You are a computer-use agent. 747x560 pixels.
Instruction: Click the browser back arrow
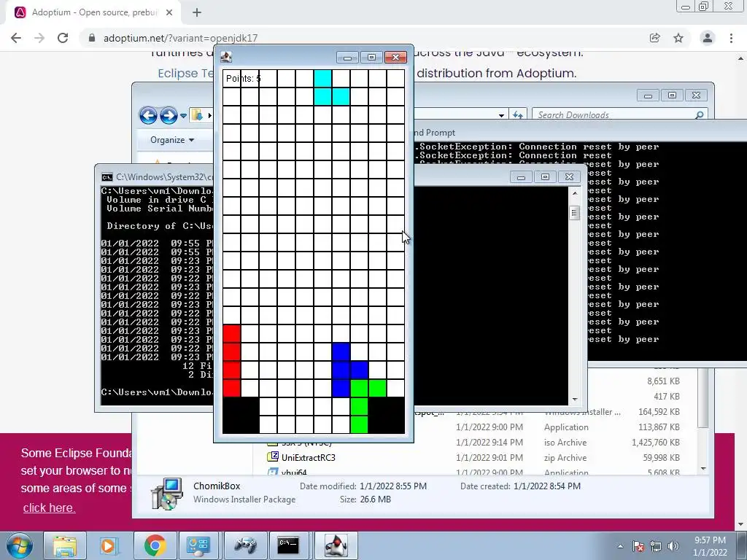coord(16,38)
